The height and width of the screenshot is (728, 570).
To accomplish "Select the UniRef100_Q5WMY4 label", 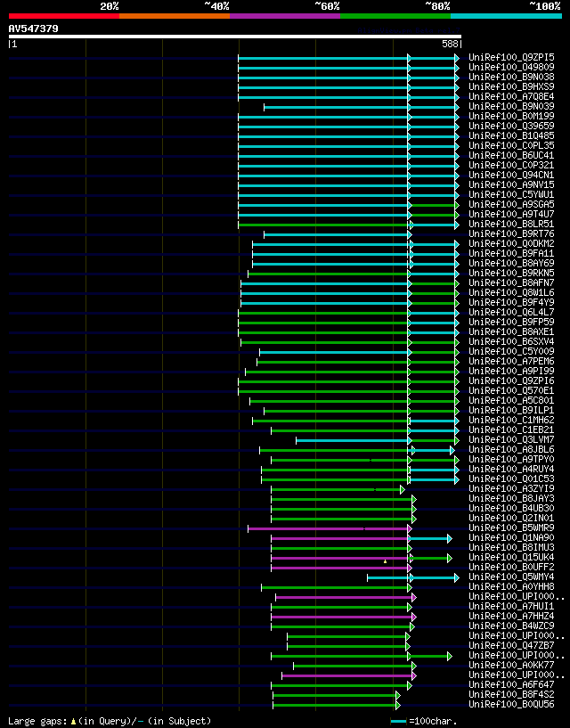I will [x=511, y=577].
